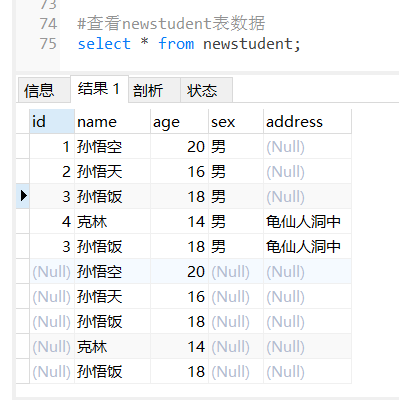Select Null address cell in row id 2
399x400 pixels.
click(307, 172)
